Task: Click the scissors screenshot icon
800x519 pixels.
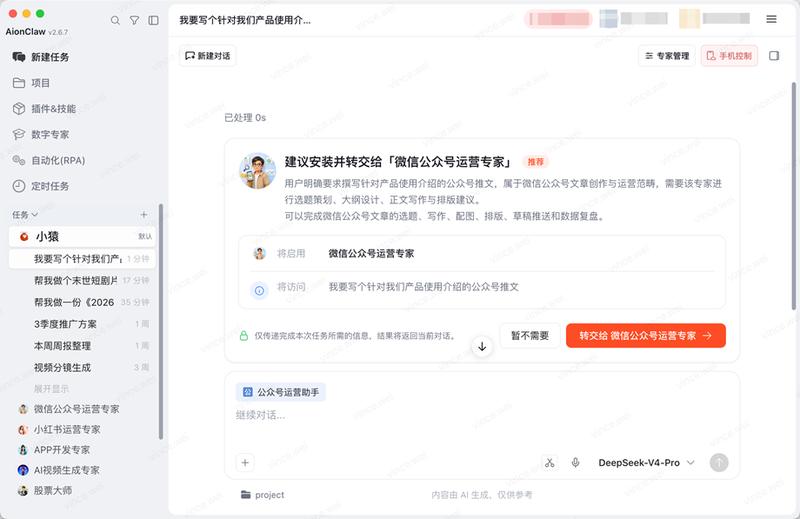Action: click(549, 463)
